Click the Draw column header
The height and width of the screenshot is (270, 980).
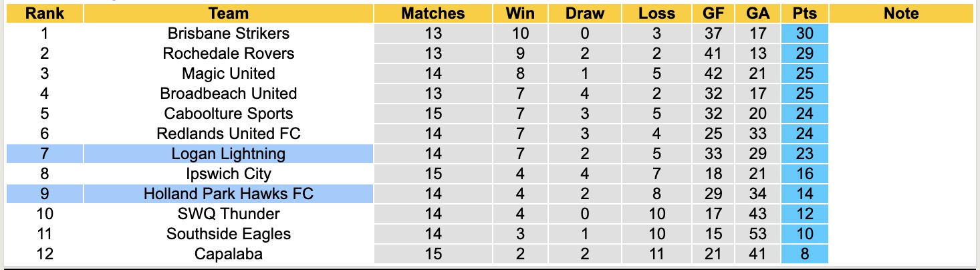click(584, 13)
